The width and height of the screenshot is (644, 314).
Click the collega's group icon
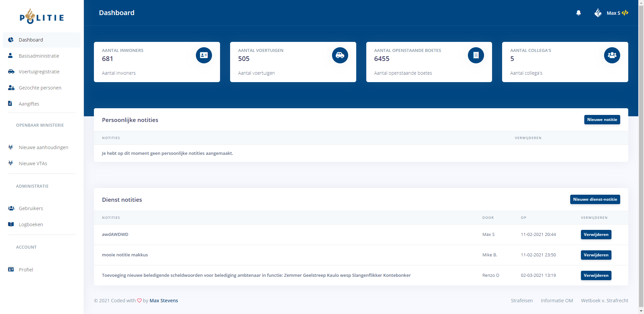(x=612, y=55)
